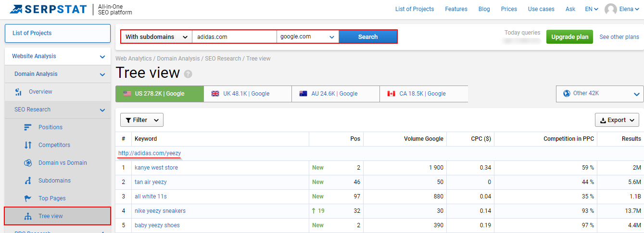
Task: Click the export download icon
Action: pyautogui.click(x=603, y=120)
